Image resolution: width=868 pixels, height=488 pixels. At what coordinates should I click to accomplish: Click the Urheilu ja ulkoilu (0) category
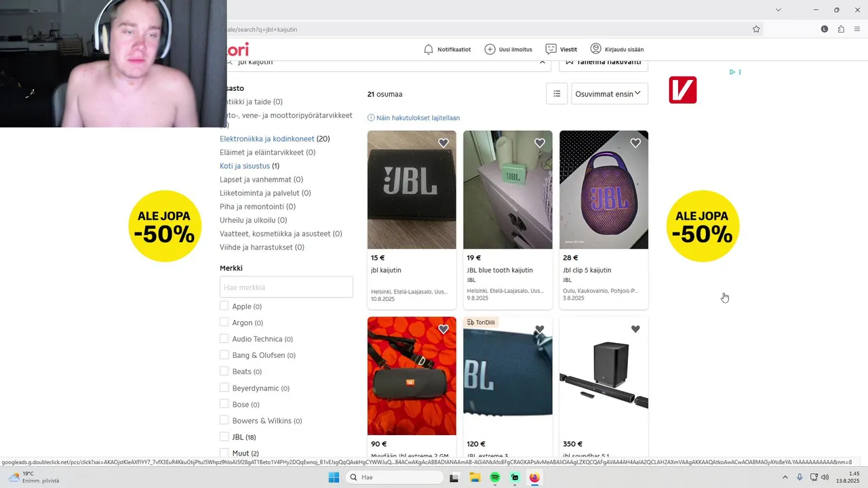253,220
